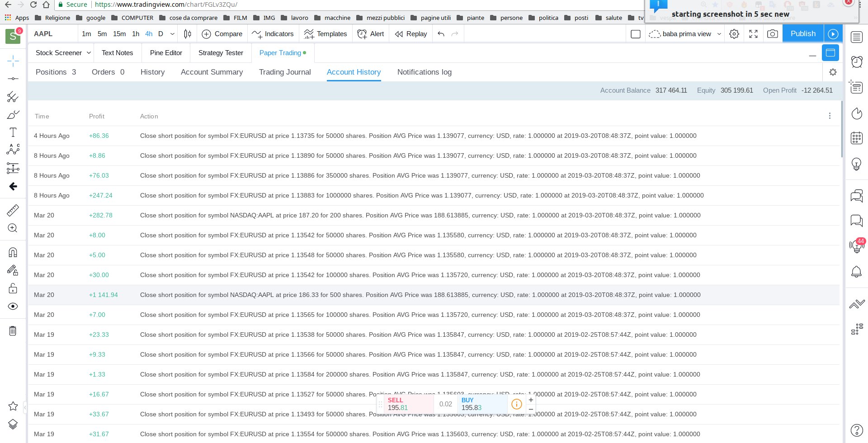Switch to the Orders tab
Screen dimensions: 868x443
point(108,72)
